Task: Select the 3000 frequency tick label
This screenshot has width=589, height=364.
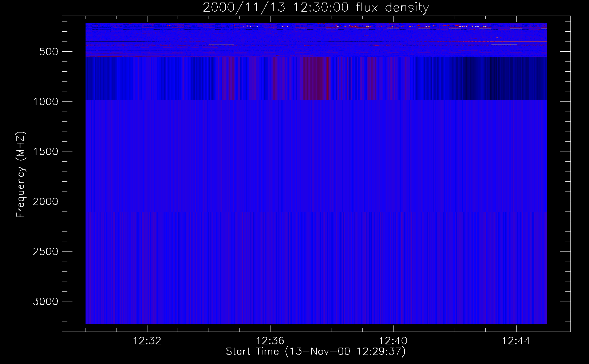Action: (46, 301)
